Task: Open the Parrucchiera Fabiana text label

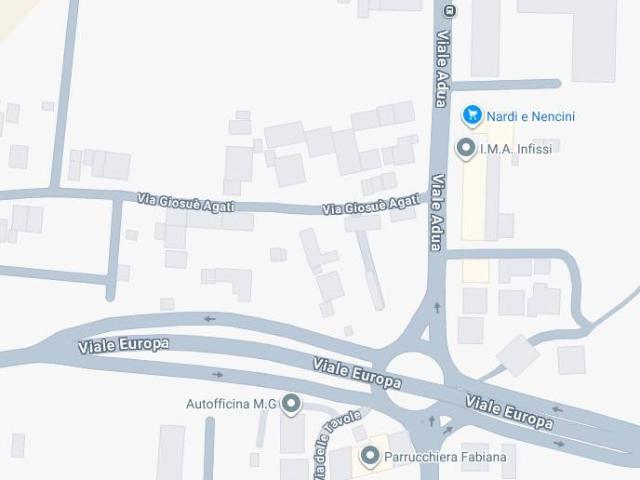Action: (x=445, y=457)
